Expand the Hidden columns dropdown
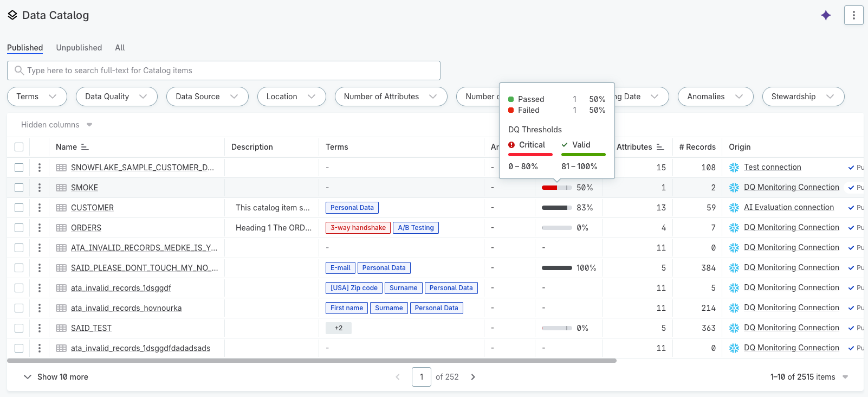Image resolution: width=868 pixels, height=397 pixels. (56, 125)
